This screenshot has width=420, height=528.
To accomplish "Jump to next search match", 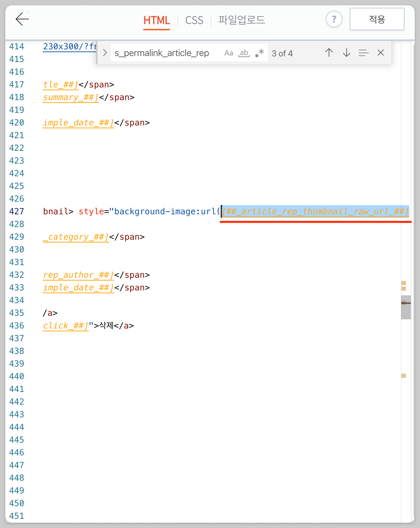I will [346, 53].
